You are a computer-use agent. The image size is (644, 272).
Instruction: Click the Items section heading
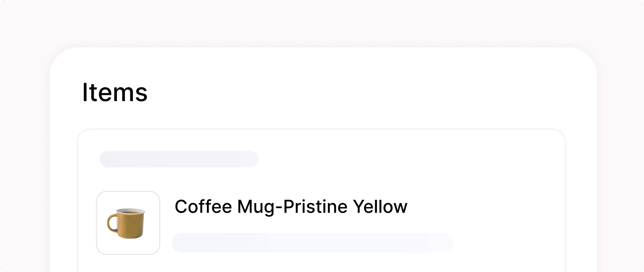click(115, 93)
